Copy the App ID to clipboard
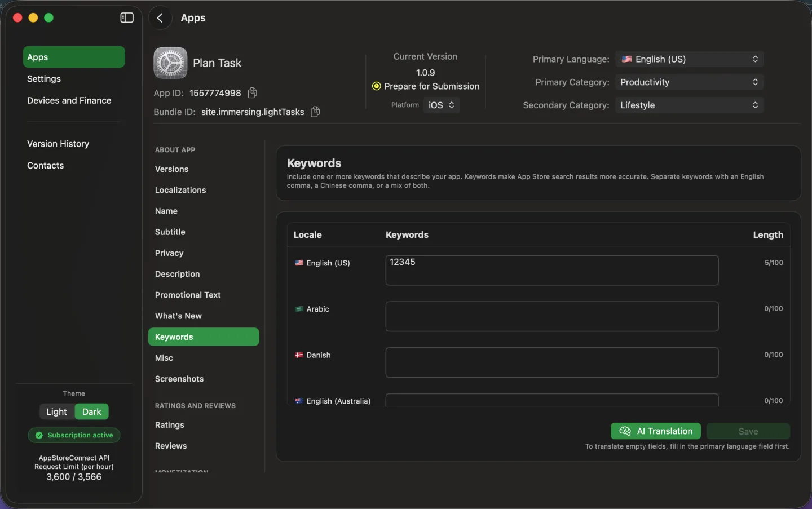Image resolution: width=812 pixels, height=509 pixels. 253,92
